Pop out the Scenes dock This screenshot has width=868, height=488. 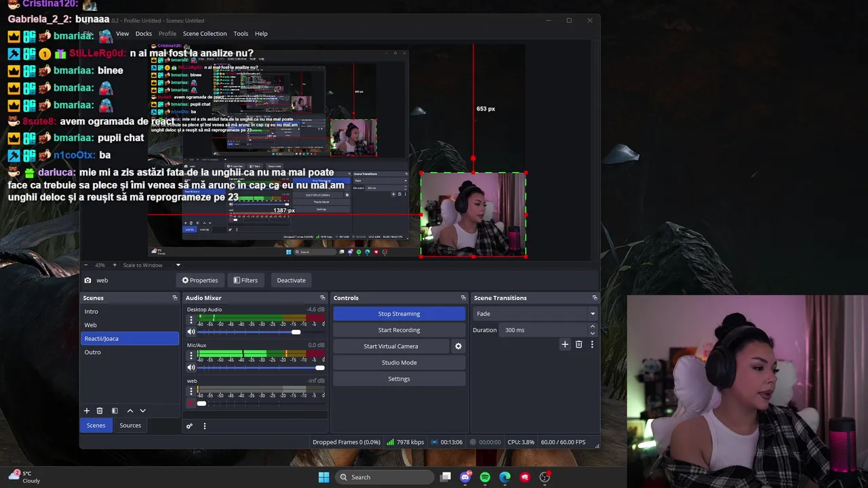coord(175,298)
